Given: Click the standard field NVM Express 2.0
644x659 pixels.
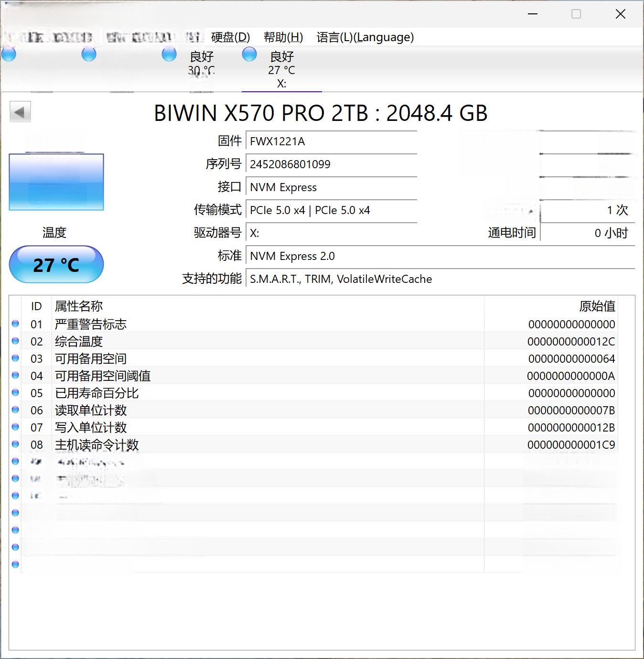Looking at the screenshot, I should (440, 256).
